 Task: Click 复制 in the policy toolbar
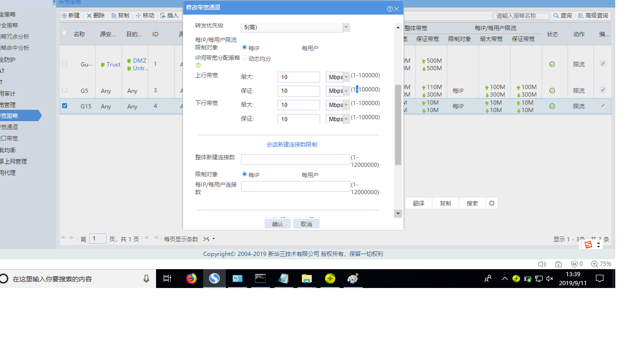coord(120,16)
